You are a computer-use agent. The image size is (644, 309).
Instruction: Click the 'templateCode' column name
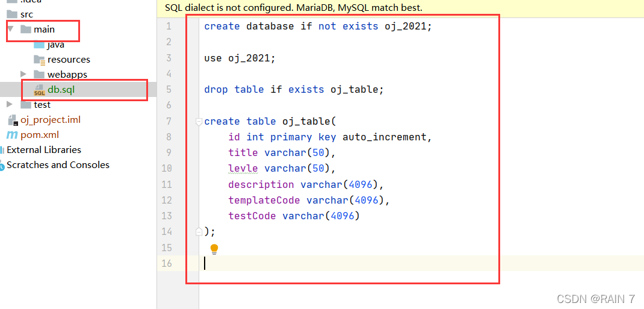tap(264, 200)
